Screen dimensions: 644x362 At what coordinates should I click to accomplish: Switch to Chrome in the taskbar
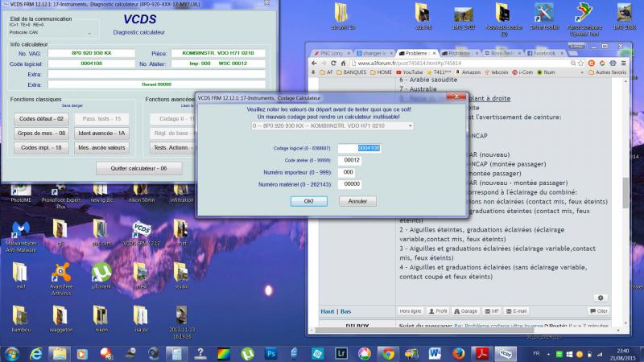pyautogui.click(x=388, y=353)
